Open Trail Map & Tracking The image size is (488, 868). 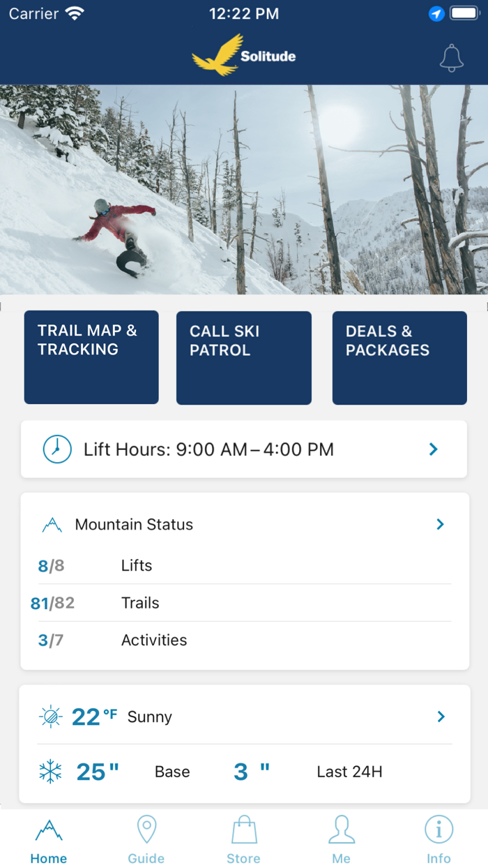tap(91, 357)
